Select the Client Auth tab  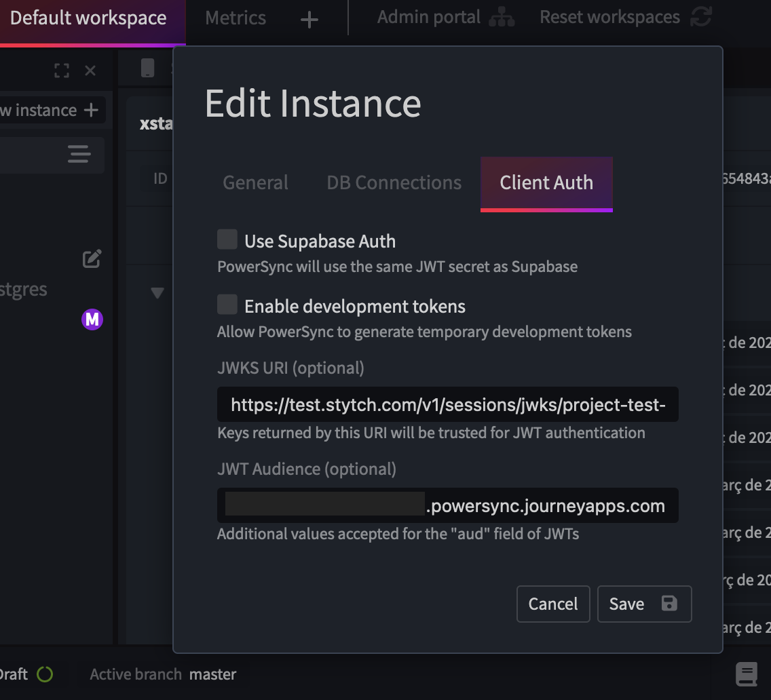pyautogui.click(x=546, y=184)
